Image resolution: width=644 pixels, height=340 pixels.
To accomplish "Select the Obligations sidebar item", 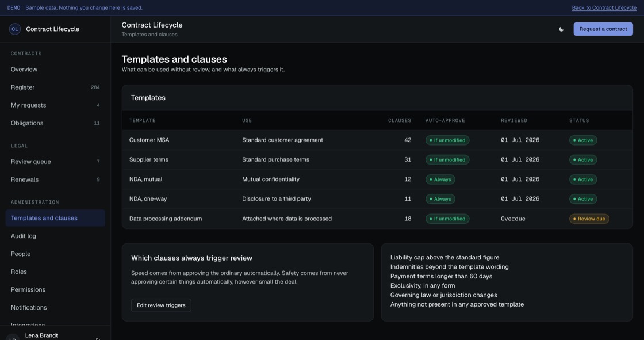I will click(55, 123).
